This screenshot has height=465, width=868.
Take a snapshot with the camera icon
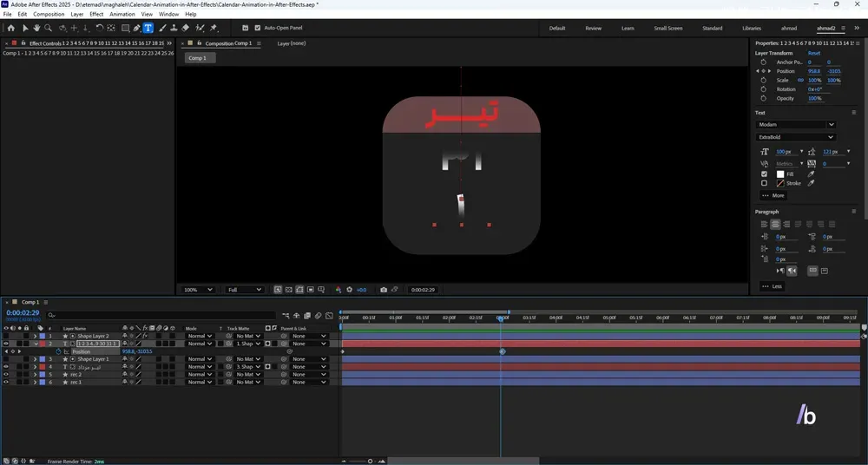[384, 290]
